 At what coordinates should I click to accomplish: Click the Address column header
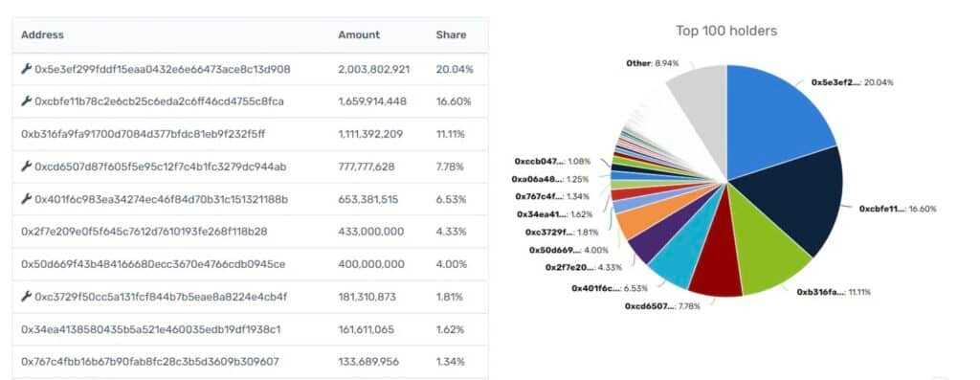point(42,35)
